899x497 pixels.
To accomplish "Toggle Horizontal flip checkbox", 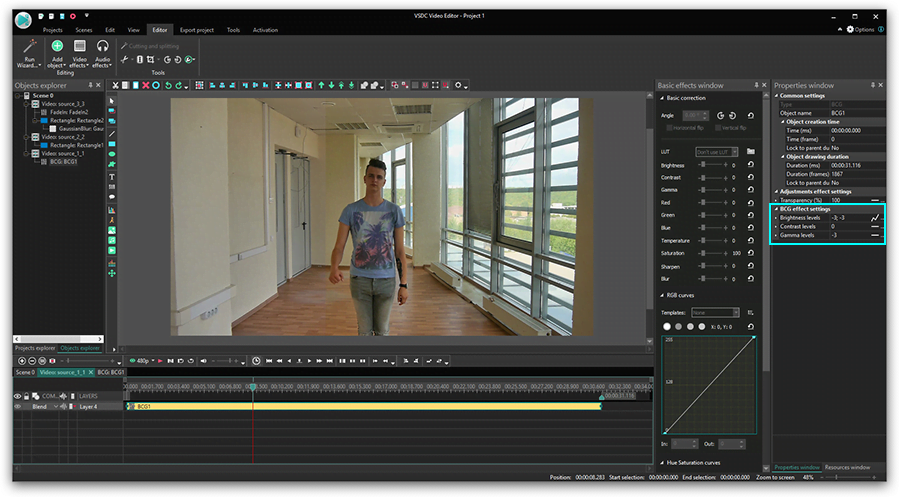I will 669,128.
